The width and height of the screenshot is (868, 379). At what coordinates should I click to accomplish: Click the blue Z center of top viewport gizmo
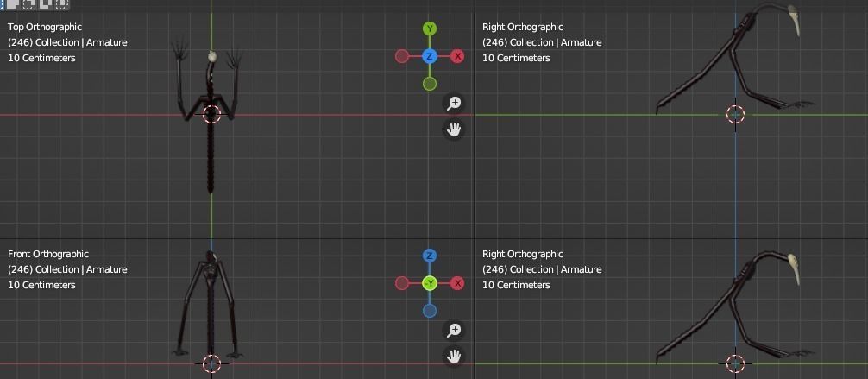pyautogui.click(x=430, y=56)
